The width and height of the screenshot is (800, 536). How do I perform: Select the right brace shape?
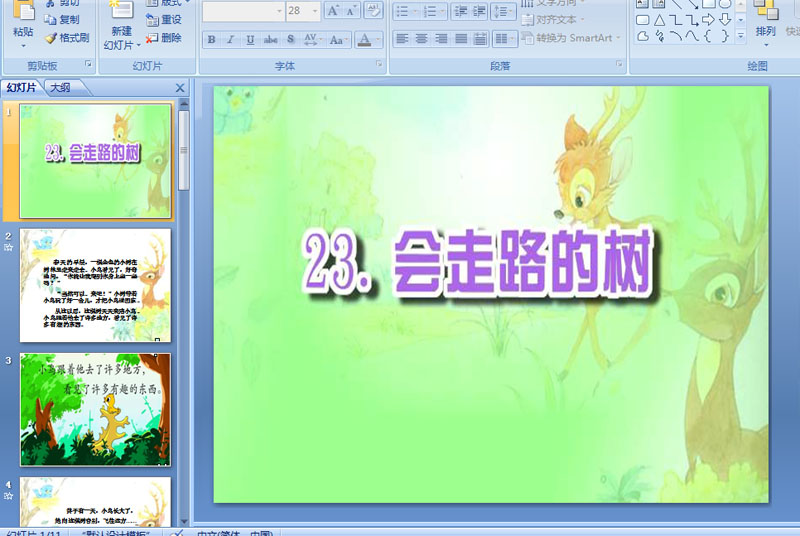click(x=725, y=36)
